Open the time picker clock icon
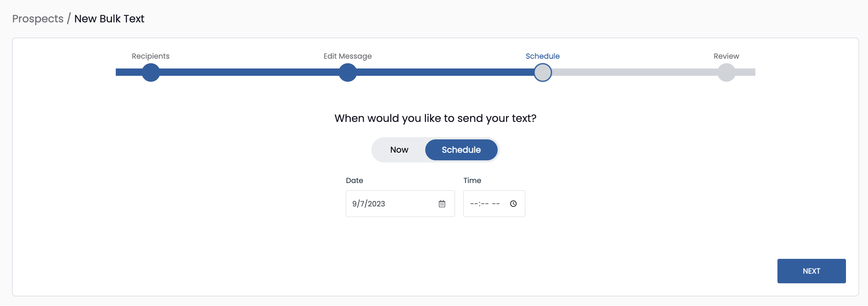868x306 pixels. click(x=513, y=204)
